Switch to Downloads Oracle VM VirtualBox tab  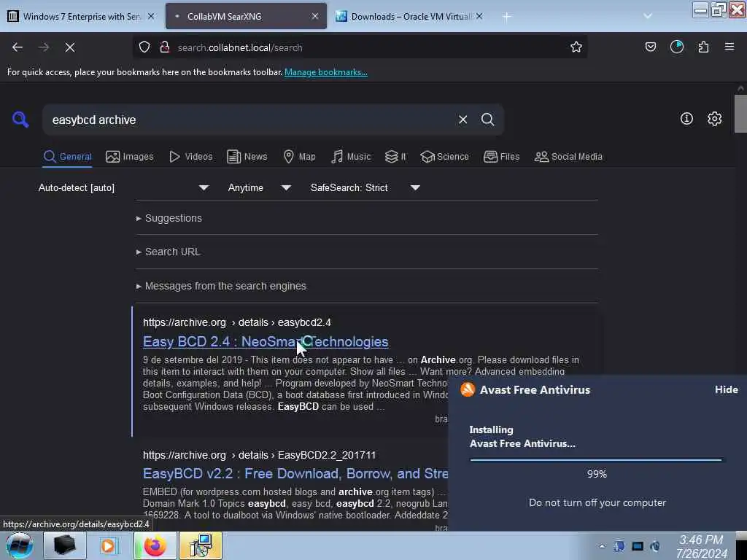click(x=411, y=16)
